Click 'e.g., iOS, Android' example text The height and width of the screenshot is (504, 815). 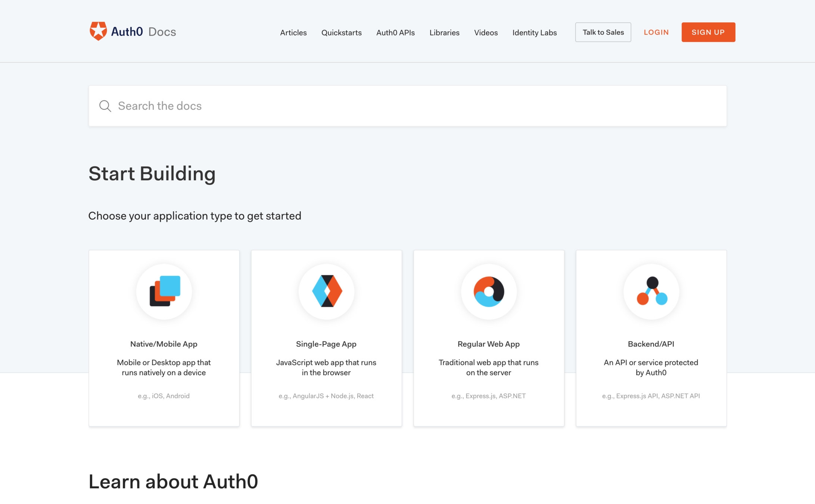(x=164, y=396)
